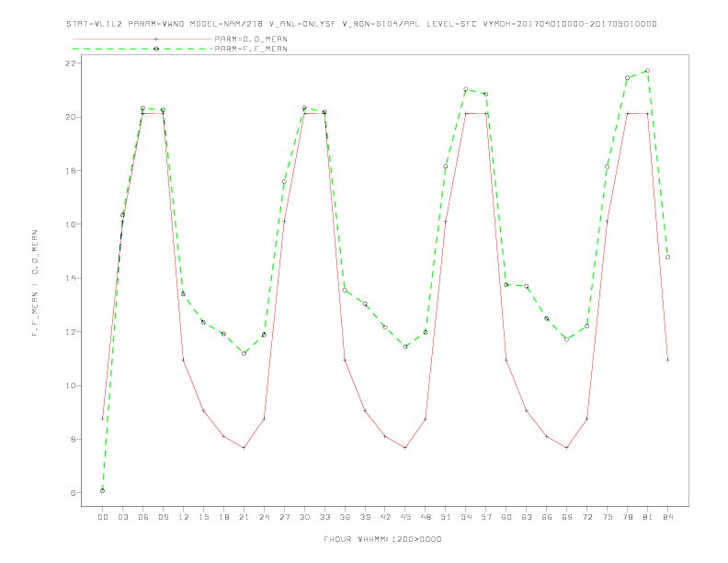Click y-axis tick label 20
Image resolution: width=728 pixels, height=563 pixels.
71,117
